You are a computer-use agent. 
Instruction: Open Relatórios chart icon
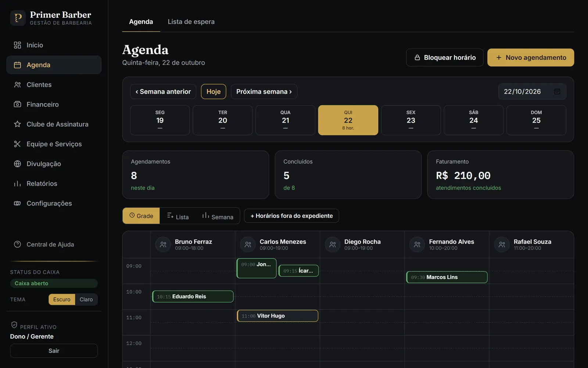click(17, 184)
